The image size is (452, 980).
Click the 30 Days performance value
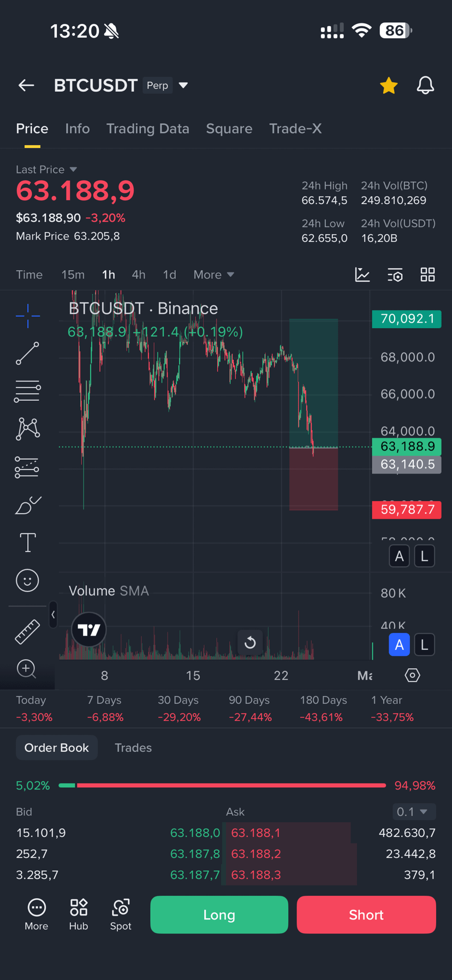click(x=179, y=717)
